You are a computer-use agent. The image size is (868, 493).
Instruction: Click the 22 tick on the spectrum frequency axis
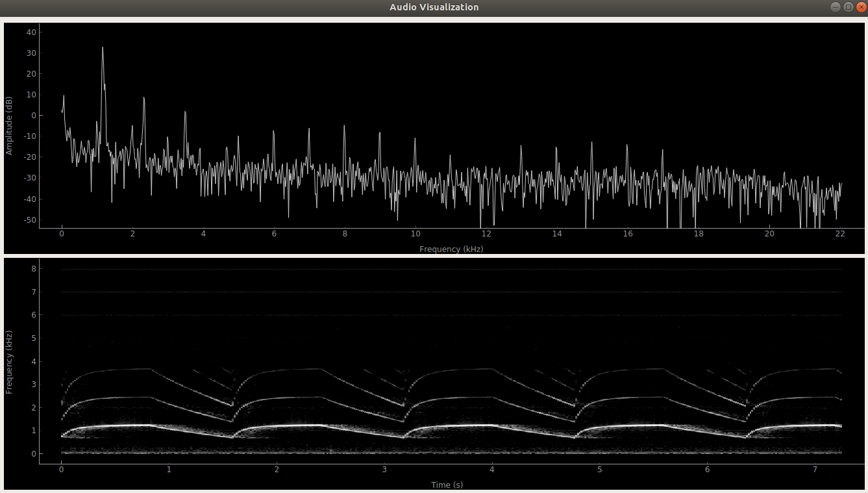tap(840, 234)
